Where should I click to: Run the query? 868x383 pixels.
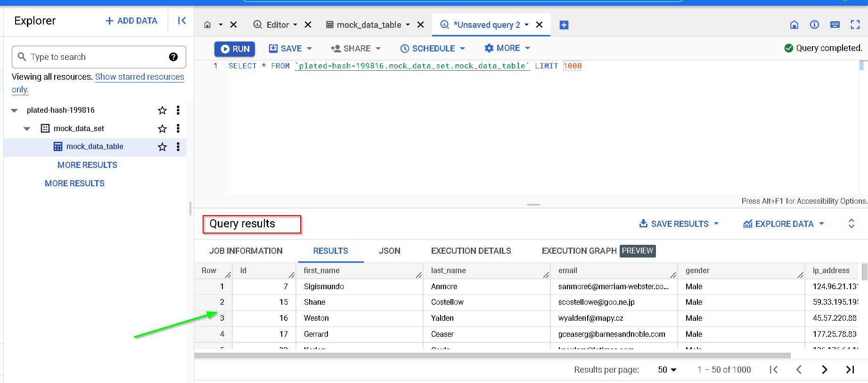coord(235,49)
